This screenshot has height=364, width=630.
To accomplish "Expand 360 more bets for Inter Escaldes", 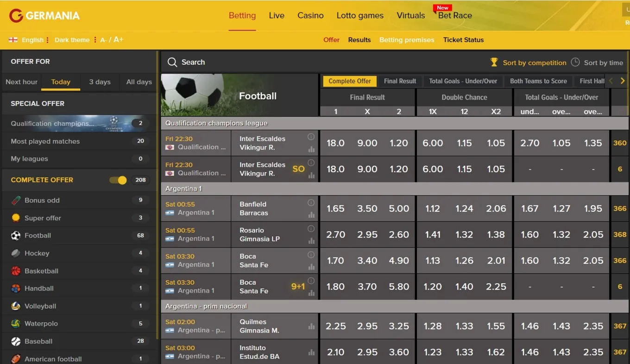I will coord(620,143).
